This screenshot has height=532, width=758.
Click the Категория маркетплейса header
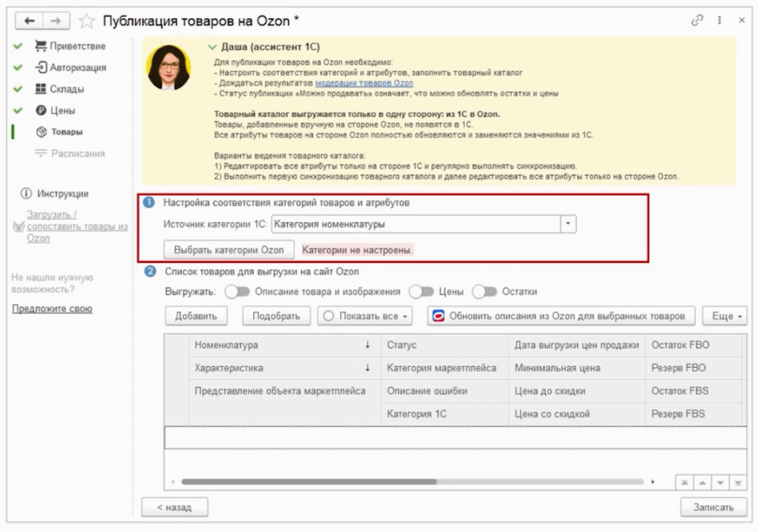click(x=444, y=368)
